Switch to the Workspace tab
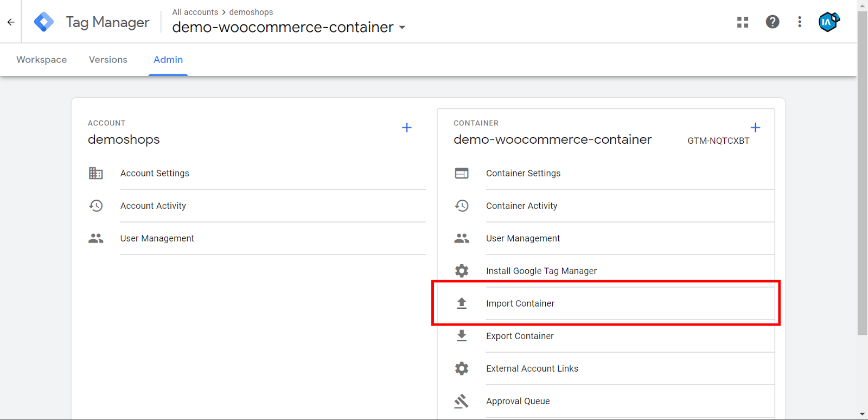The image size is (868, 420). [x=42, y=60]
